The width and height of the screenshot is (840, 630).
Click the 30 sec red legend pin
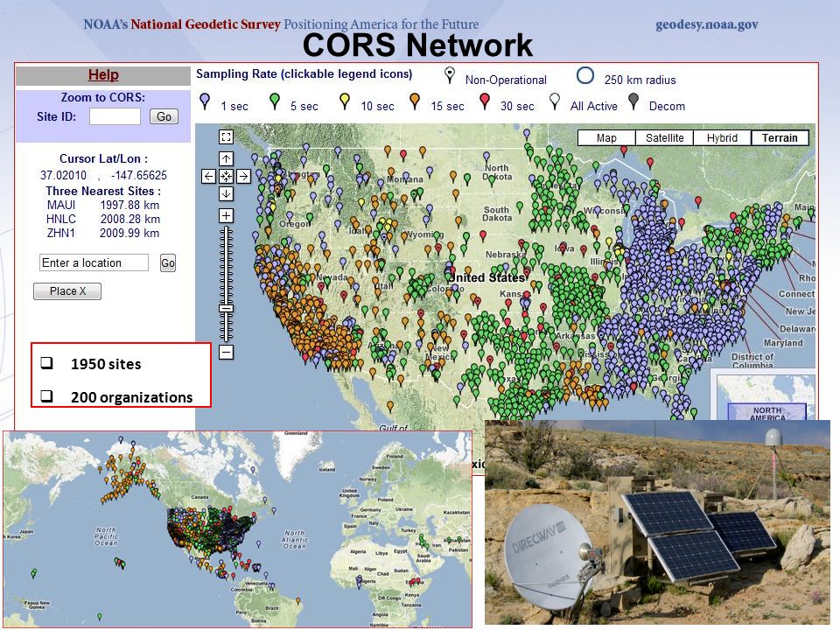coord(484,101)
